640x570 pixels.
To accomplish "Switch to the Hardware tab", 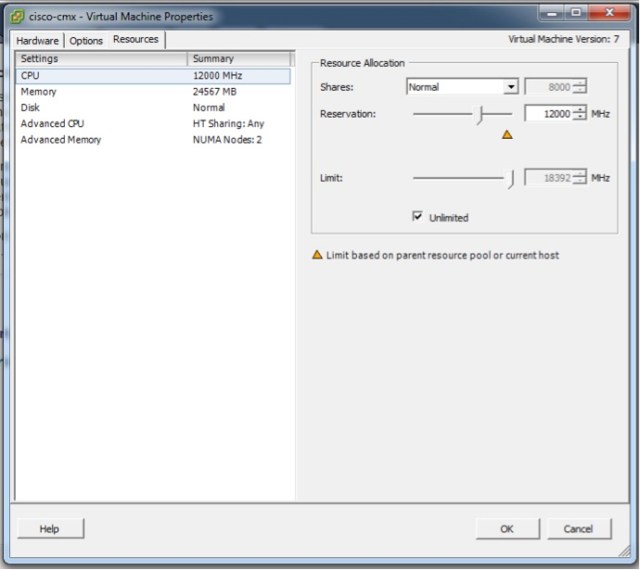I will point(38,40).
